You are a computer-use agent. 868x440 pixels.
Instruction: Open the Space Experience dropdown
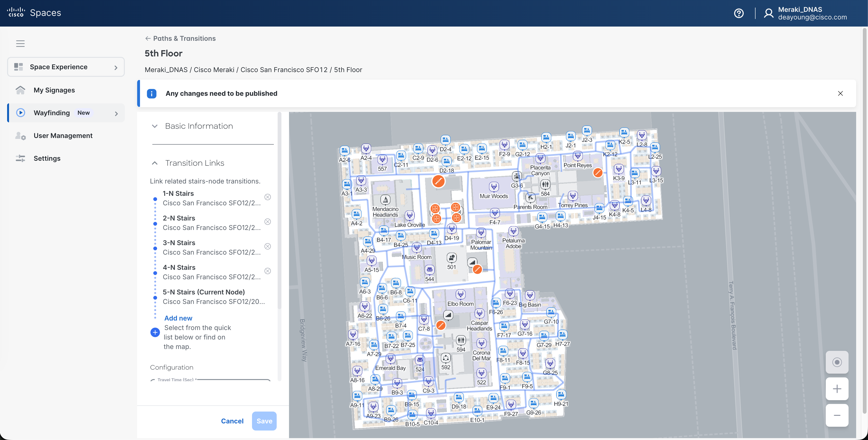pyautogui.click(x=66, y=67)
